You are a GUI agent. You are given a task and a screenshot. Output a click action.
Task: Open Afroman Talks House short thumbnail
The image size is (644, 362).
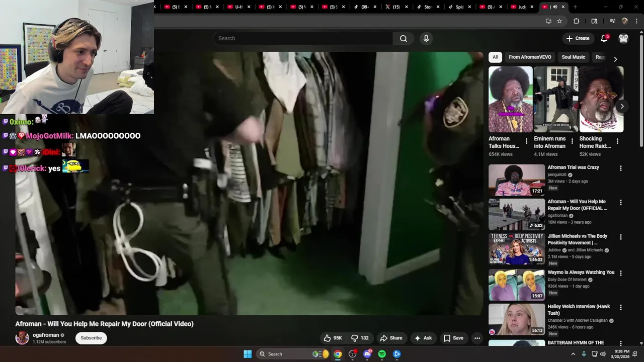(x=511, y=100)
